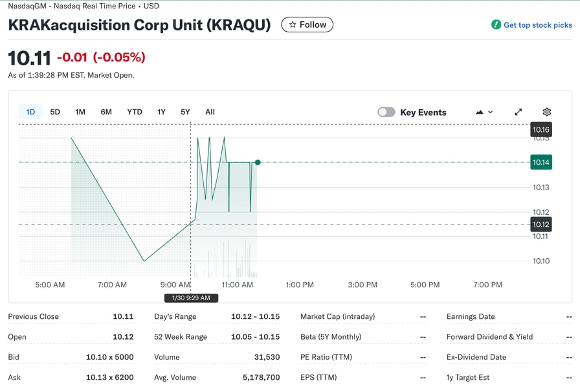The image size is (580, 392).
Task: Click the green dot at current price
Action: (258, 162)
